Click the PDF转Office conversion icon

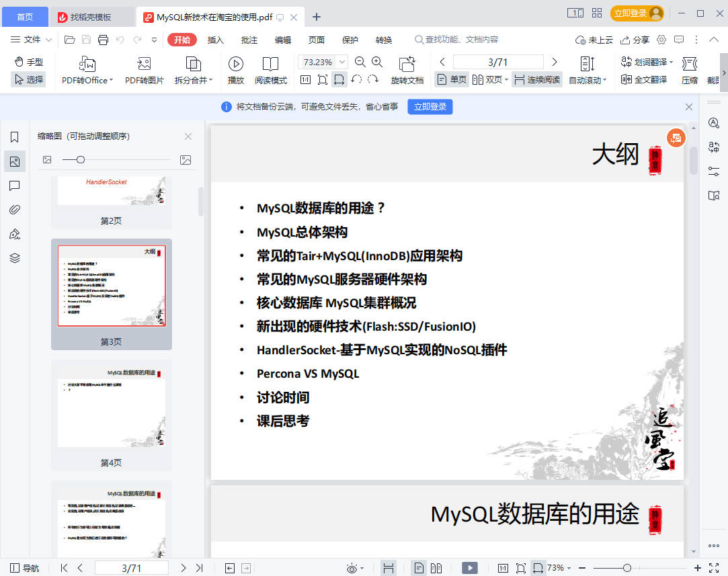(x=87, y=65)
